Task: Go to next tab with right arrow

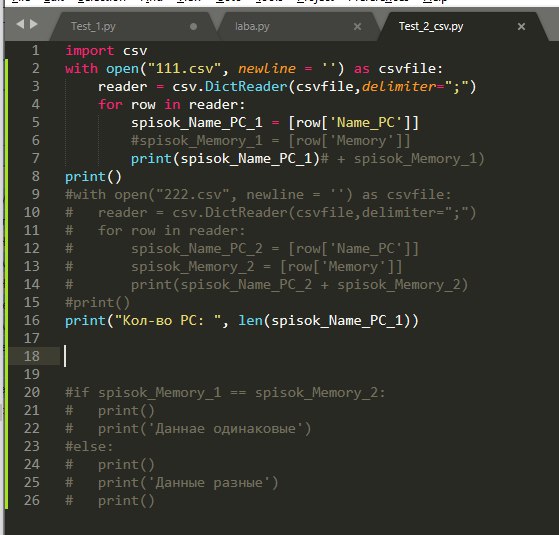Action: [34, 24]
